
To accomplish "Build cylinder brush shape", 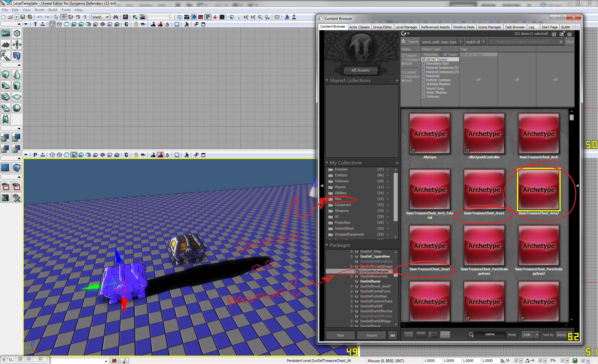I will [17, 86].
